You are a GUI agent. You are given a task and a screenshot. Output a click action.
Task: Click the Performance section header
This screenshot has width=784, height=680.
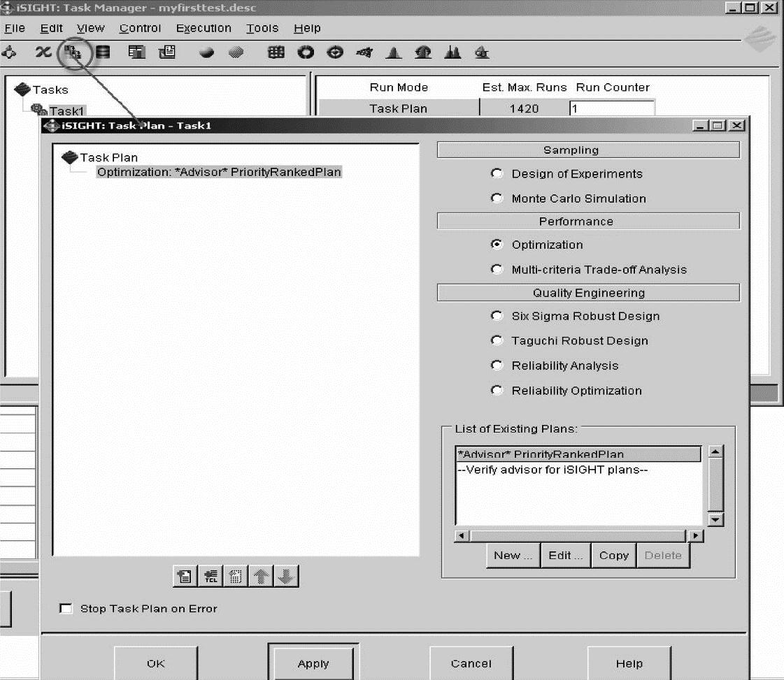click(588, 222)
